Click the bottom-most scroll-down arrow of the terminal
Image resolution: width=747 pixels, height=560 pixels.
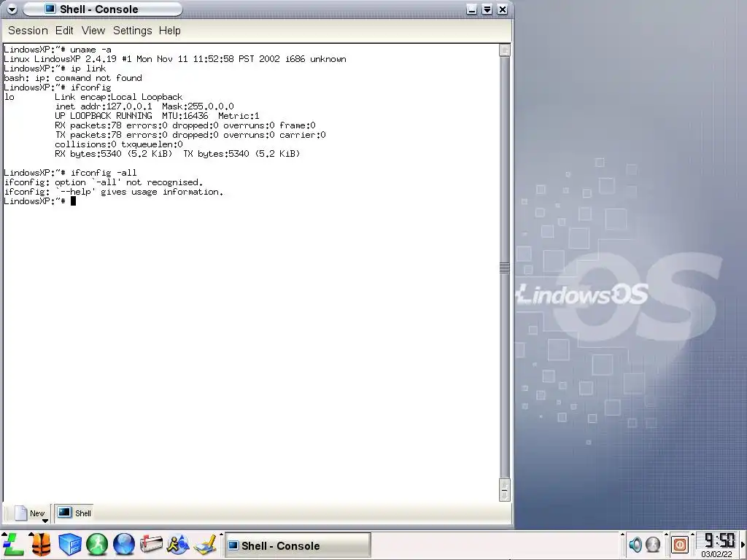pyautogui.click(x=505, y=496)
